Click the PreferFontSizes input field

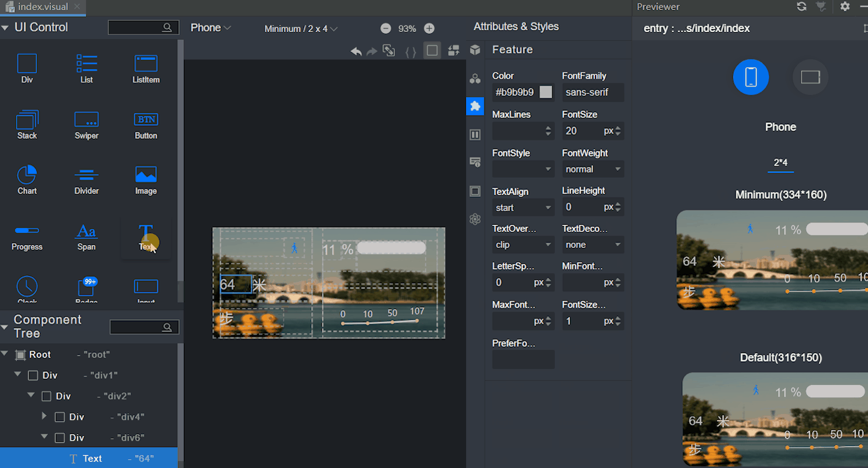523,359
